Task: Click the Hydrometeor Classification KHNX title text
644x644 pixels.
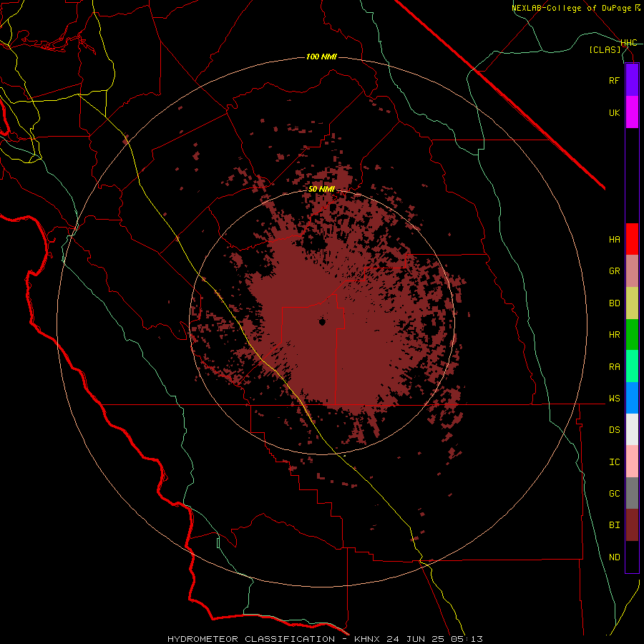Action: pos(325,639)
